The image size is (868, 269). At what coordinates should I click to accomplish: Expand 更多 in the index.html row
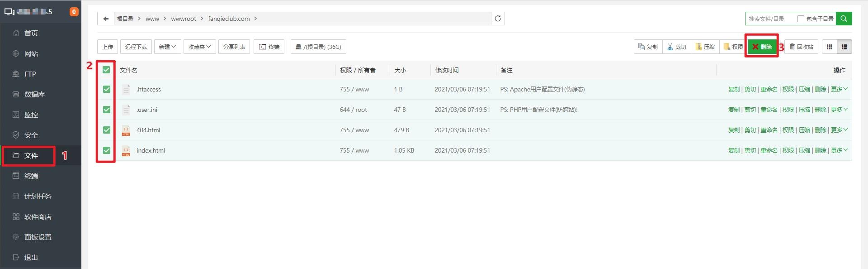839,150
